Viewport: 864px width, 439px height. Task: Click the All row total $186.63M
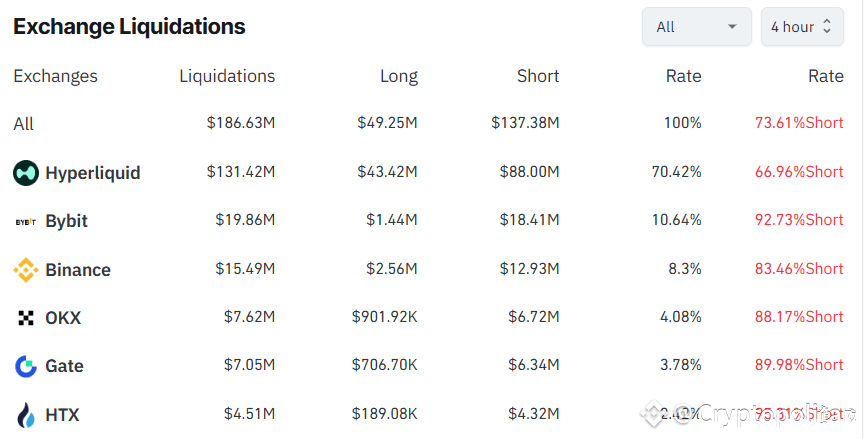[241, 123]
